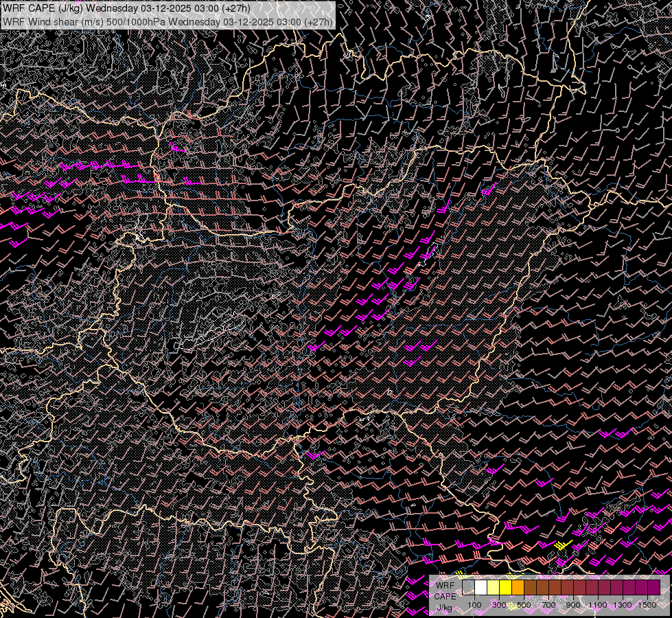The width and height of the screenshot is (672, 618).
Task: Click the 300 tick label in the legend
Action: coord(499,605)
